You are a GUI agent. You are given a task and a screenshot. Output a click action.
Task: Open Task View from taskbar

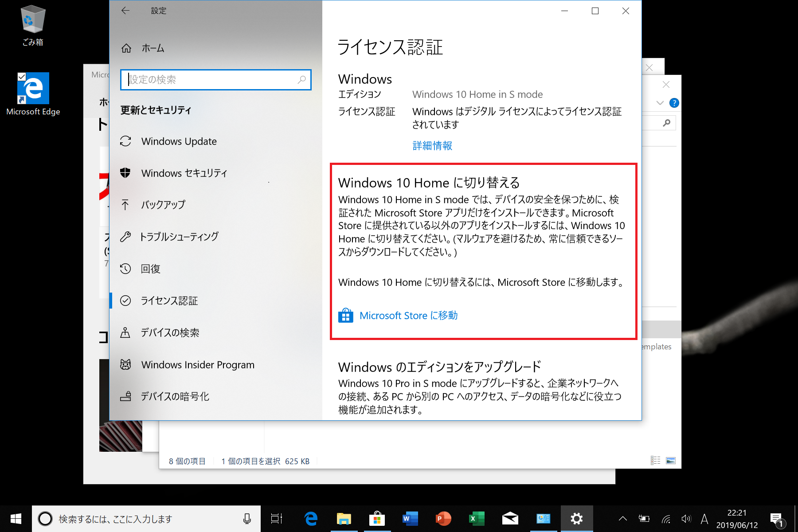pos(277,519)
